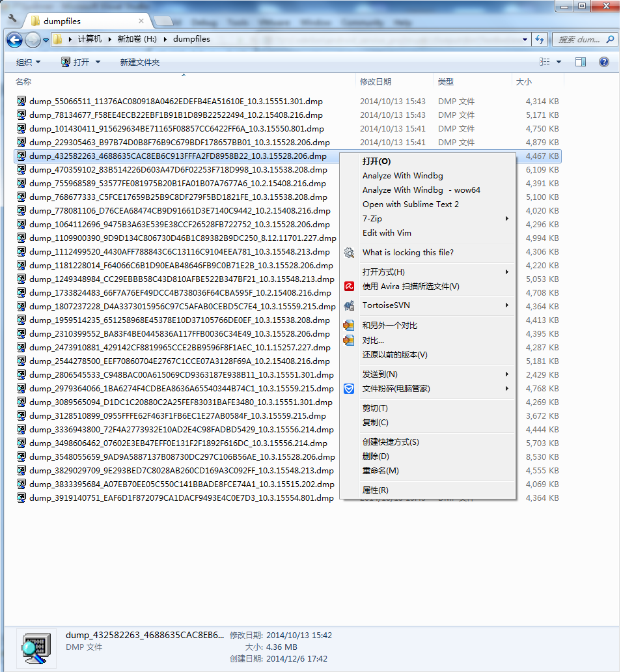Expand the view options dropdown arrow
The height and width of the screenshot is (672, 621).
559,62
